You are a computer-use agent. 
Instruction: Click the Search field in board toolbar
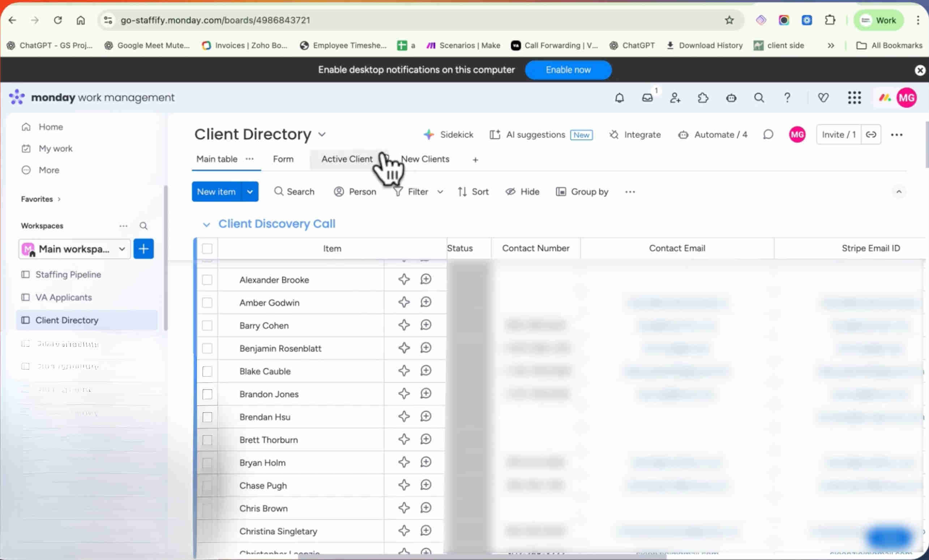(294, 192)
